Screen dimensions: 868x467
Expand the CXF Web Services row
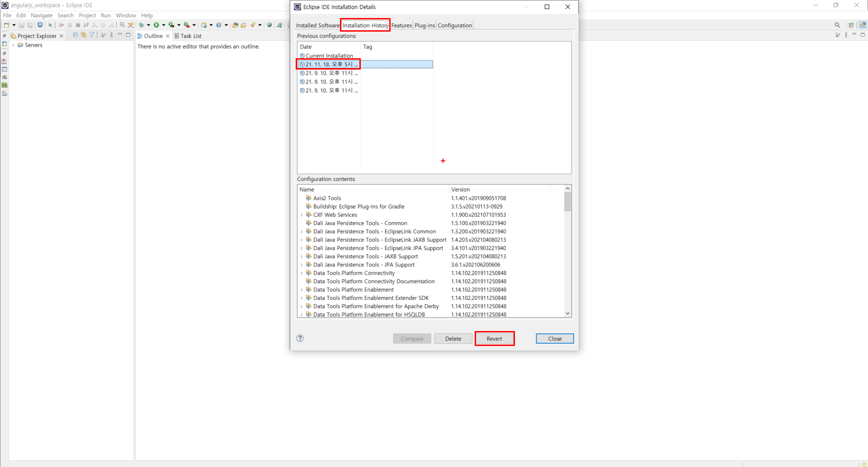click(x=302, y=215)
